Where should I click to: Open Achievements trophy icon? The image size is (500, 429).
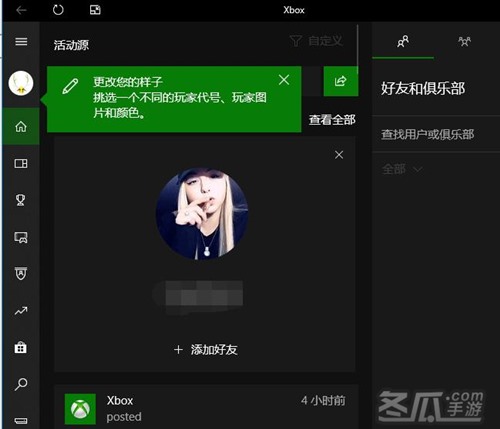coord(21,200)
